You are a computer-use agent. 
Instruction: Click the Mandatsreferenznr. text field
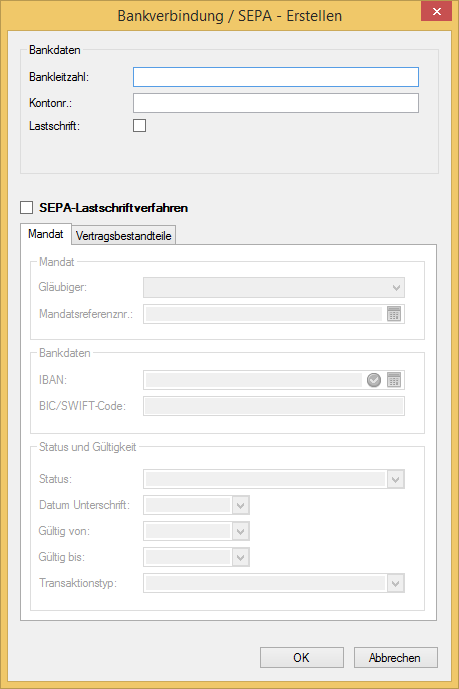[264, 314]
